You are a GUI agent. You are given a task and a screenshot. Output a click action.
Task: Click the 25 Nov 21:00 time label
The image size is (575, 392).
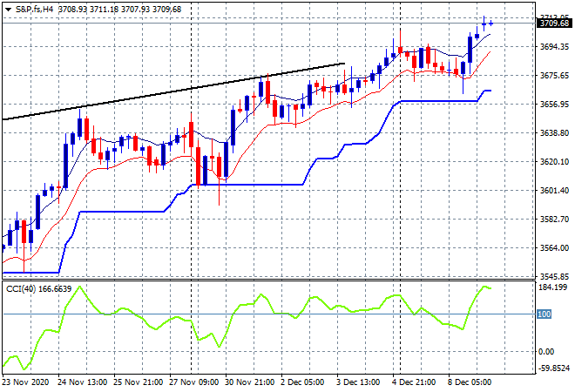(x=139, y=382)
